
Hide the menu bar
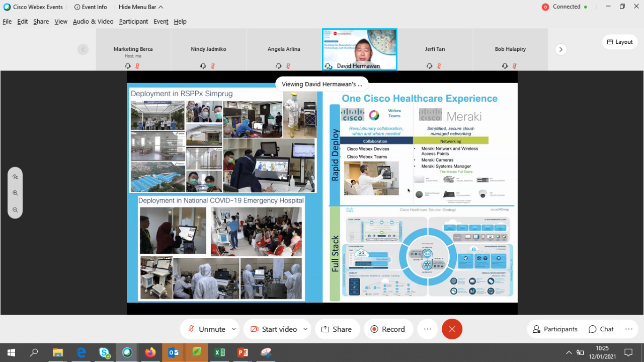click(141, 7)
